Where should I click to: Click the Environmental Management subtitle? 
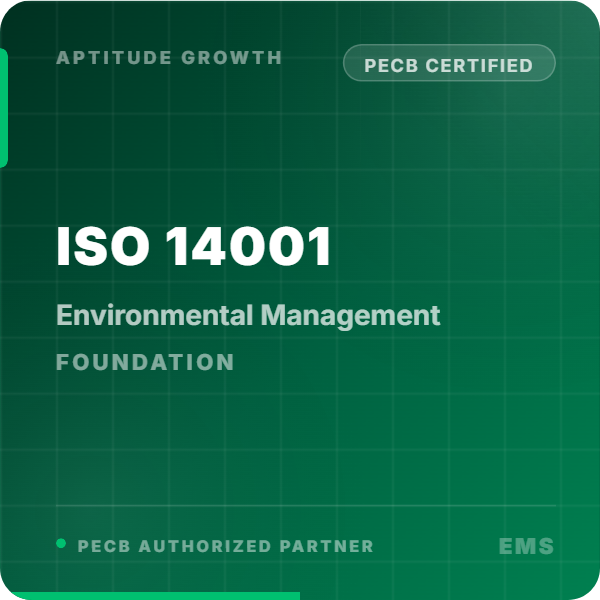[248, 315]
